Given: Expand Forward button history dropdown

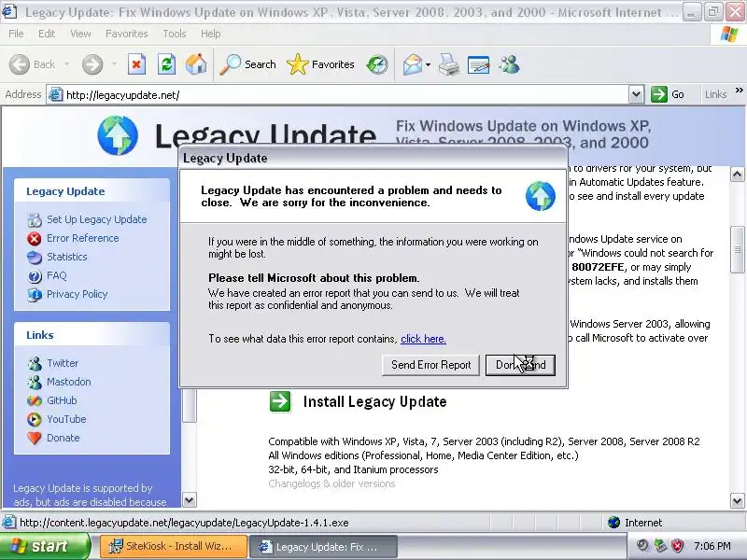Looking at the screenshot, I should pyautogui.click(x=114, y=64).
